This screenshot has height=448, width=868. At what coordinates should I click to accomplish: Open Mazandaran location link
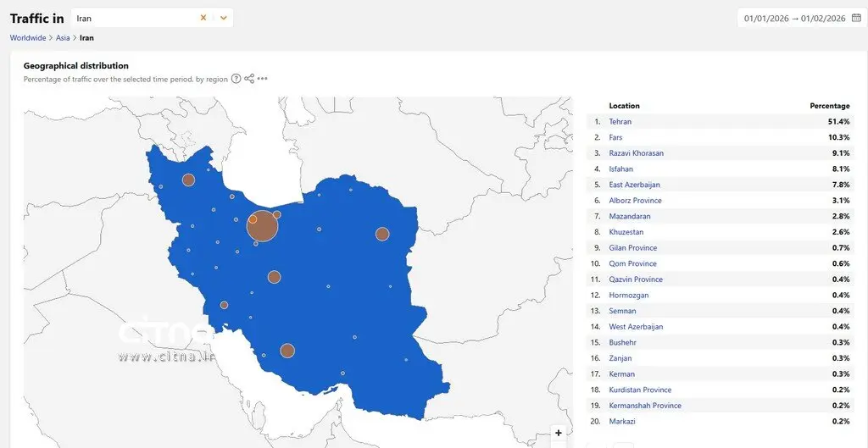tap(630, 216)
